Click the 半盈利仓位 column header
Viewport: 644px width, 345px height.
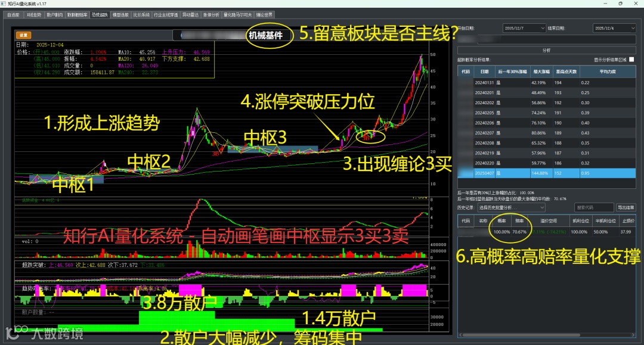click(x=606, y=220)
